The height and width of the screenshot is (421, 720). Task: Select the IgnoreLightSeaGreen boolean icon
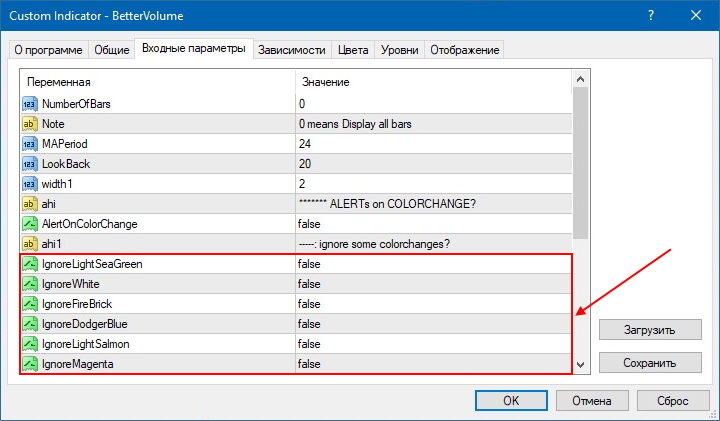pos(30,264)
